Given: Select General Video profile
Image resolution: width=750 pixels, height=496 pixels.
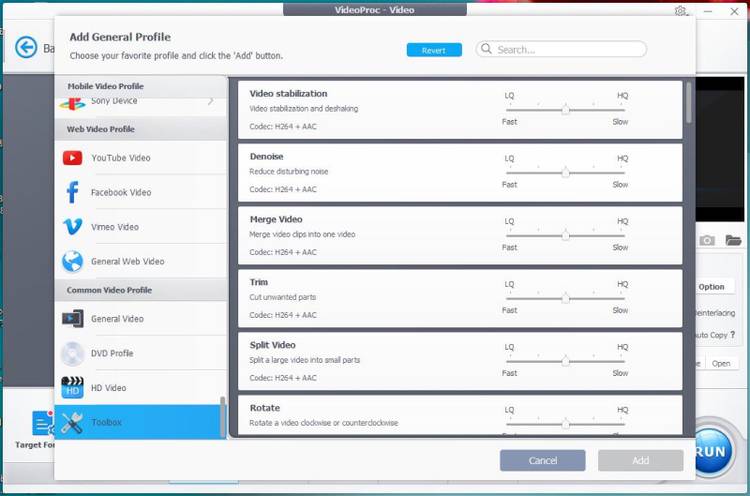Looking at the screenshot, I should tap(141, 319).
